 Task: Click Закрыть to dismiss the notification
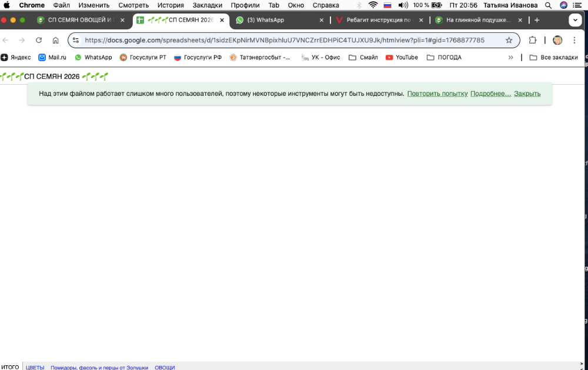[x=527, y=94]
